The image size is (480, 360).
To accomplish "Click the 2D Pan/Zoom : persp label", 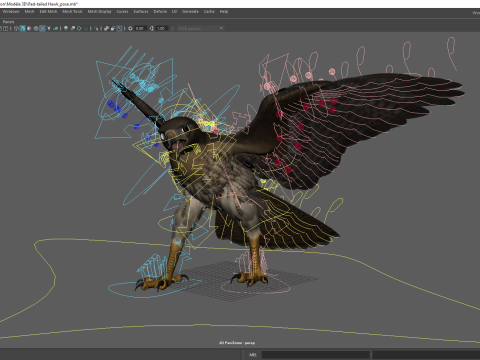I will coord(237,343).
